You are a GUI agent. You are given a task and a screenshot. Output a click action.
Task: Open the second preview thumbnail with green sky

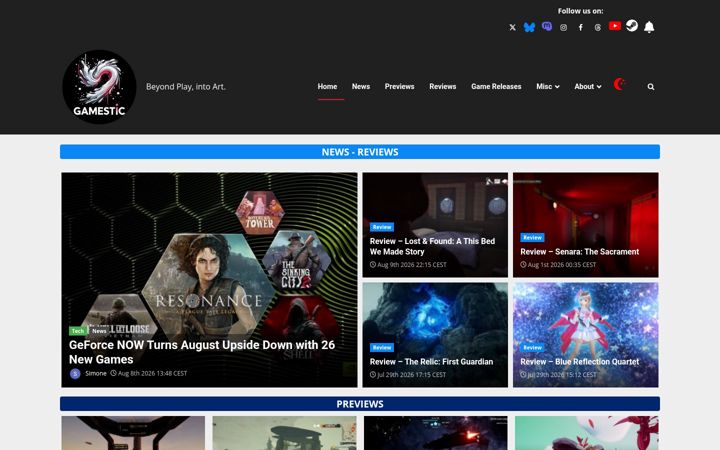(284, 433)
